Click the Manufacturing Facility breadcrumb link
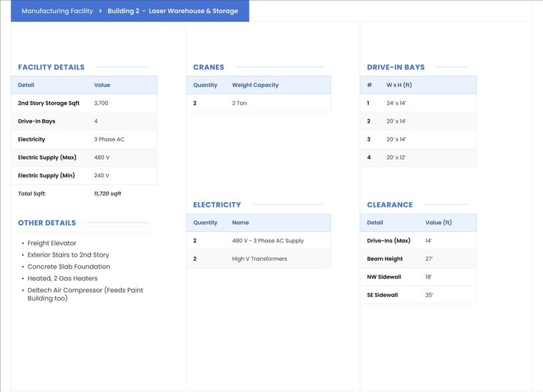Image resolution: width=543 pixels, height=392 pixels. (x=57, y=11)
